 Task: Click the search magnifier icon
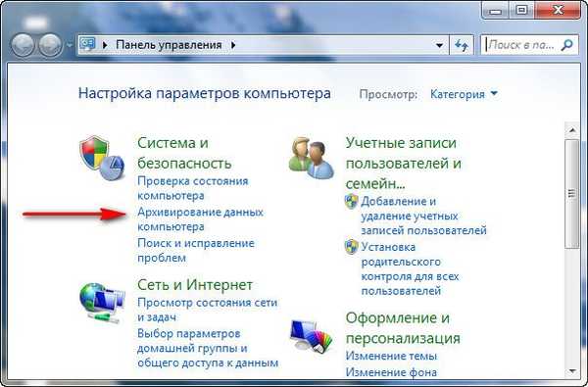click(567, 45)
